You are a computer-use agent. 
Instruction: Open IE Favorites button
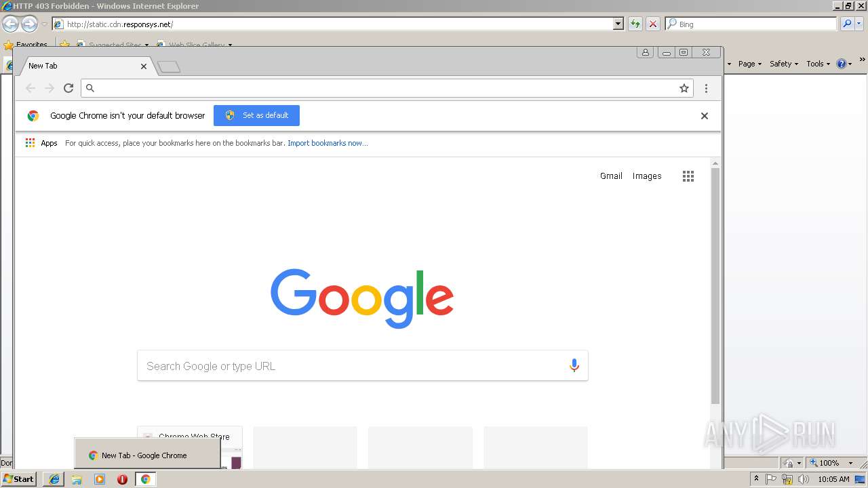coord(26,45)
